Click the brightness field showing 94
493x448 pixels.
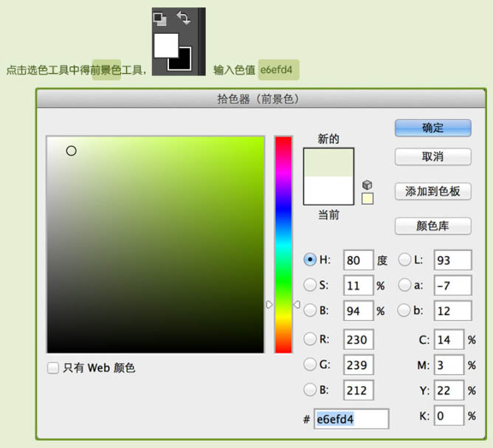(x=359, y=311)
